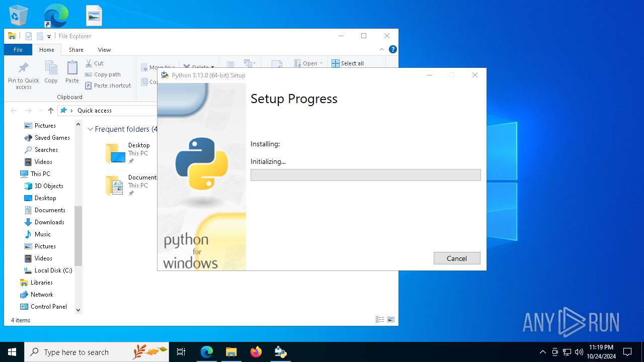This screenshot has height=362, width=644.
Task: Click '4 items' in the status bar
Action: [21, 320]
